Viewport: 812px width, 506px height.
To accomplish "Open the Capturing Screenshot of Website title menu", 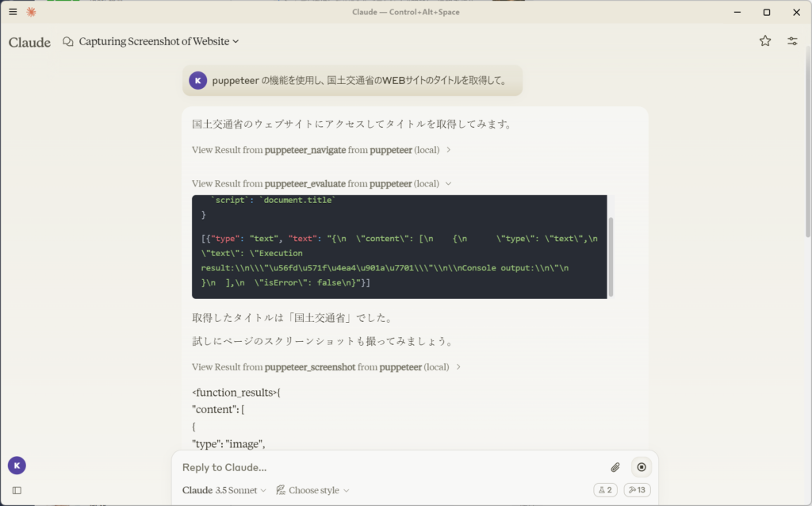I will point(159,41).
